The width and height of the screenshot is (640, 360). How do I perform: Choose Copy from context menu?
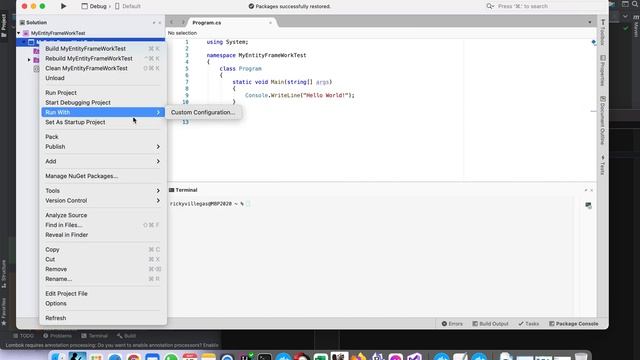click(x=102, y=249)
